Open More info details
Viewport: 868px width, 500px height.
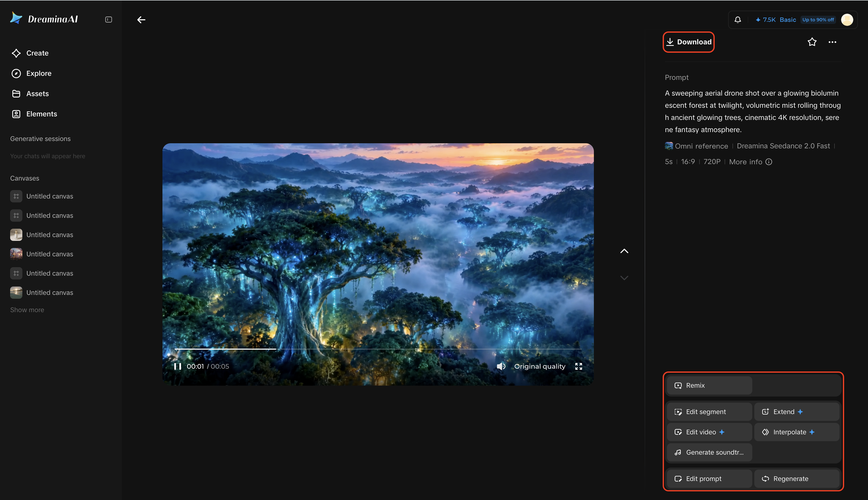click(750, 162)
